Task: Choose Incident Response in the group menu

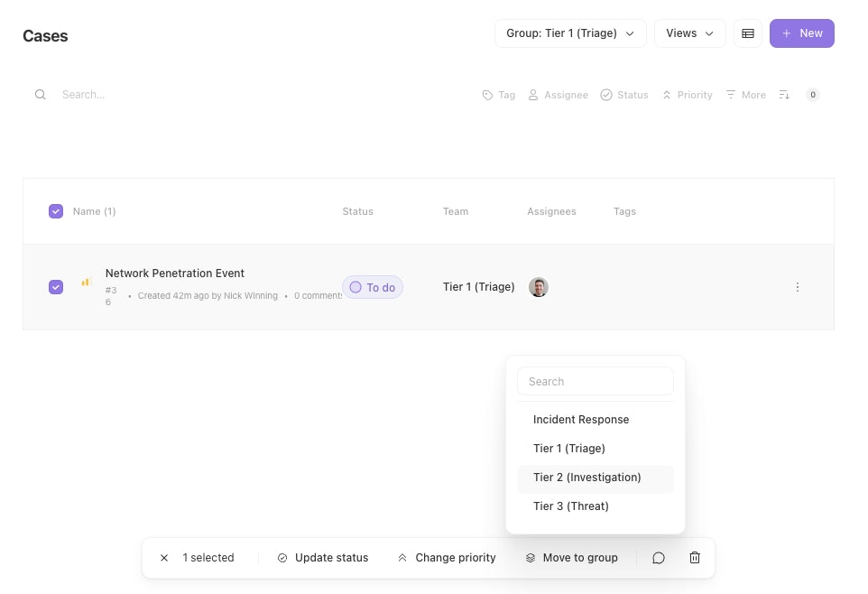Action: pos(581,420)
